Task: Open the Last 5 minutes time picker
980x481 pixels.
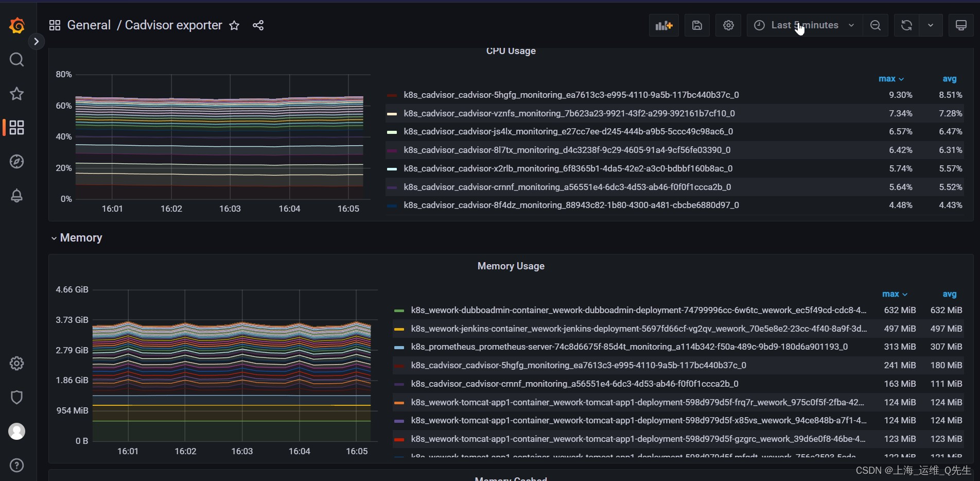Action: pos(804,25)
